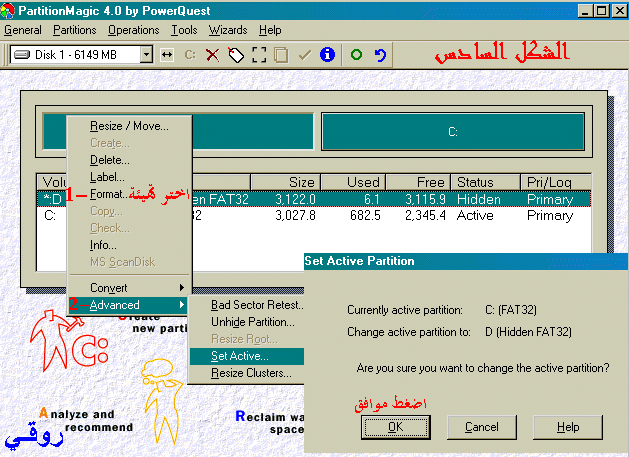This screenshot has height=457, width=629.
Task: Click the green circle apply changes icon
Action: [356, 55]
